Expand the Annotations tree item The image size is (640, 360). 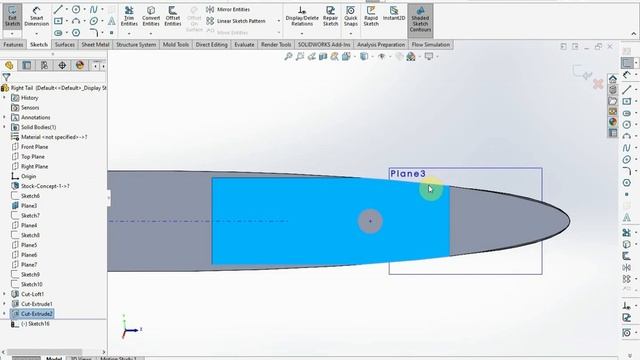click(x=4, y=118)
